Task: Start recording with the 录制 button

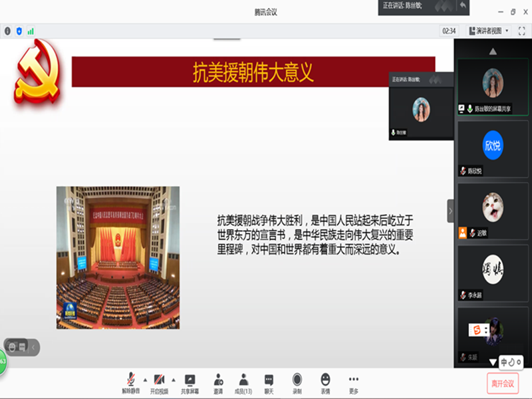Action: tap(297, 381)
